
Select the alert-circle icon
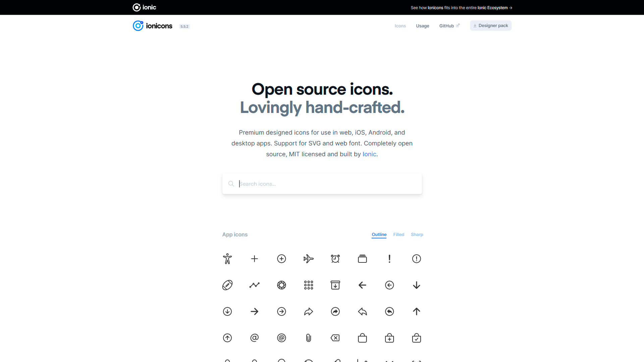coord(417,259)
